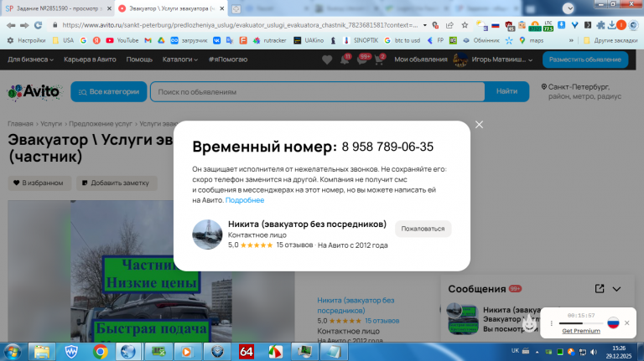Open the Для бизнеса dropdown
This screenshot has width=644, height=361.
pyautogui.click(x=30, y=59)
